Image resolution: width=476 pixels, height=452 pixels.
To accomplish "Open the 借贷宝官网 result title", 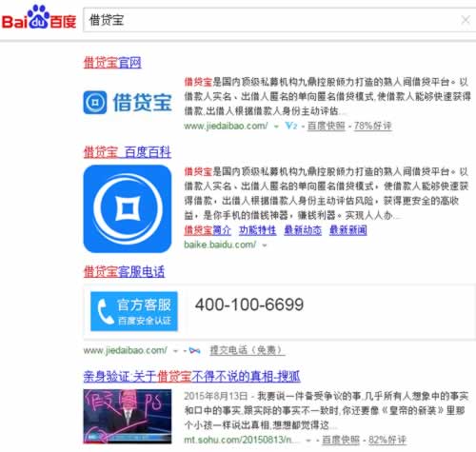I will tap(112, 63).
